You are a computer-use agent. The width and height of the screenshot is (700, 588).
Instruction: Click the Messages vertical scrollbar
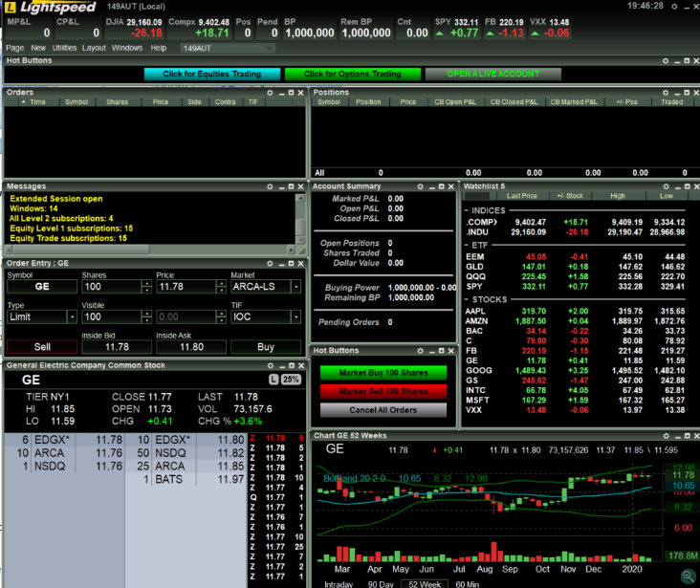point(300,219)
